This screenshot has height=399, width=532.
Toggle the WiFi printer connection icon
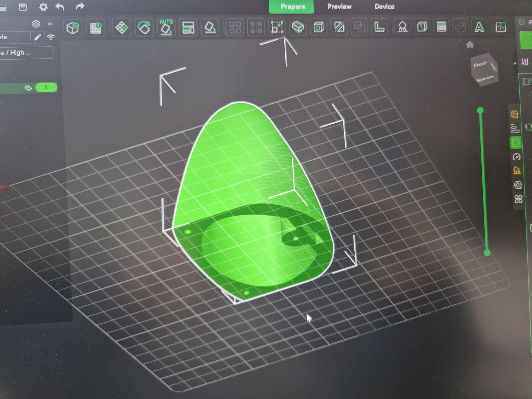[51, 37]
